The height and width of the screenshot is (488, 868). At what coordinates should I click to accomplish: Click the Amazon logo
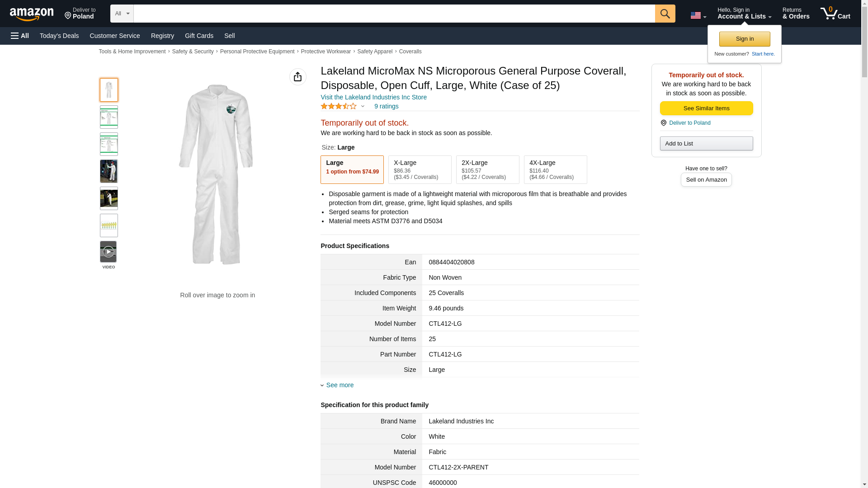(32, 14)
